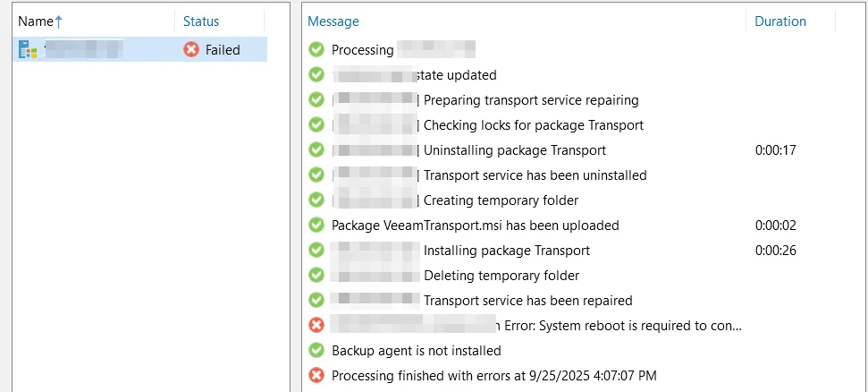Select the failed server row
The width and height of the screenshot is (868, 392).
pyautogui.click(x=140, y=50)
